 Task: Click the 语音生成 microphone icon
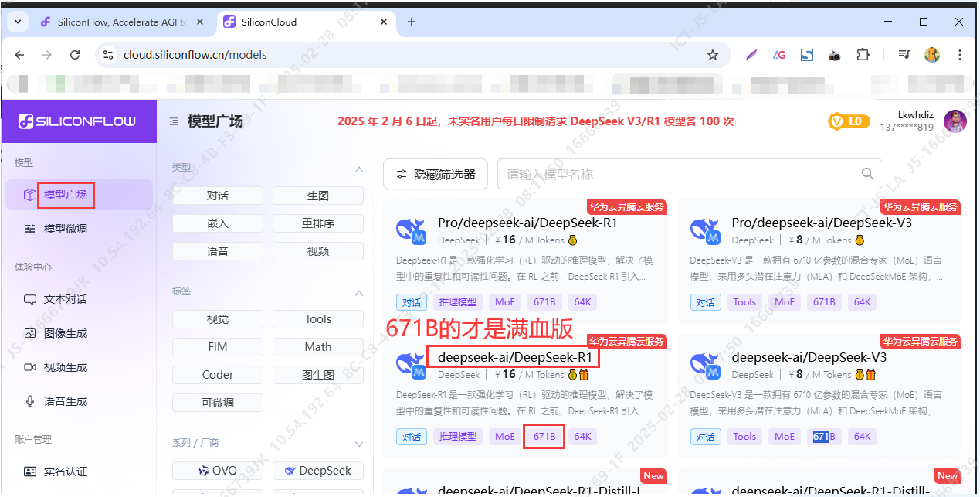click(30, 401)
